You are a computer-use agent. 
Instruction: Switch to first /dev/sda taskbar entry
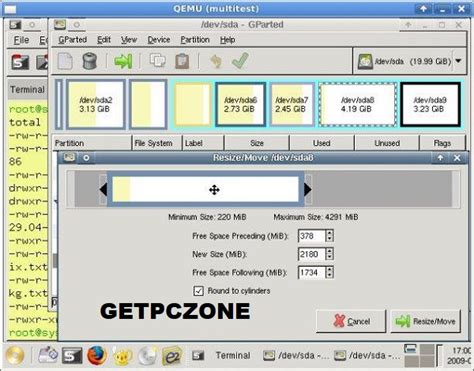296,356
